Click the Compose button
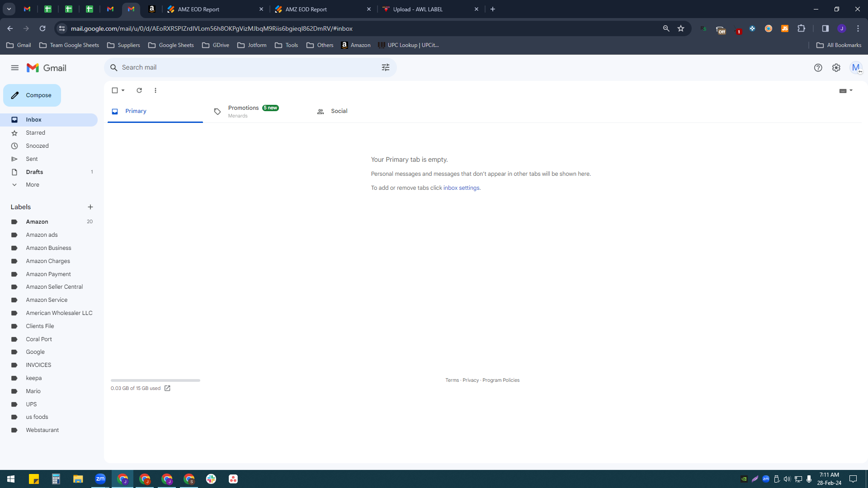868x488 pixels. 32,95
